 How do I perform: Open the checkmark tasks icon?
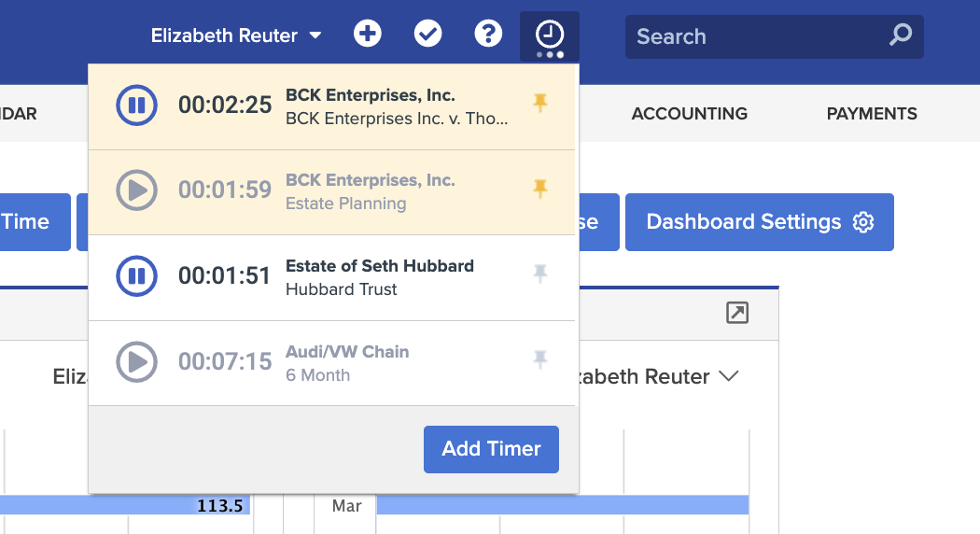coord(428,33)
